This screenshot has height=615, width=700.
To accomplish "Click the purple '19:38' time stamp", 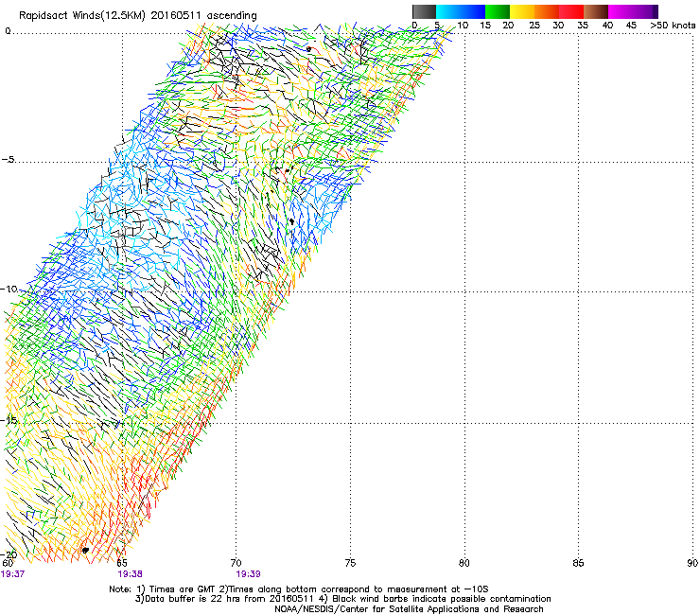I will point(130,574).
